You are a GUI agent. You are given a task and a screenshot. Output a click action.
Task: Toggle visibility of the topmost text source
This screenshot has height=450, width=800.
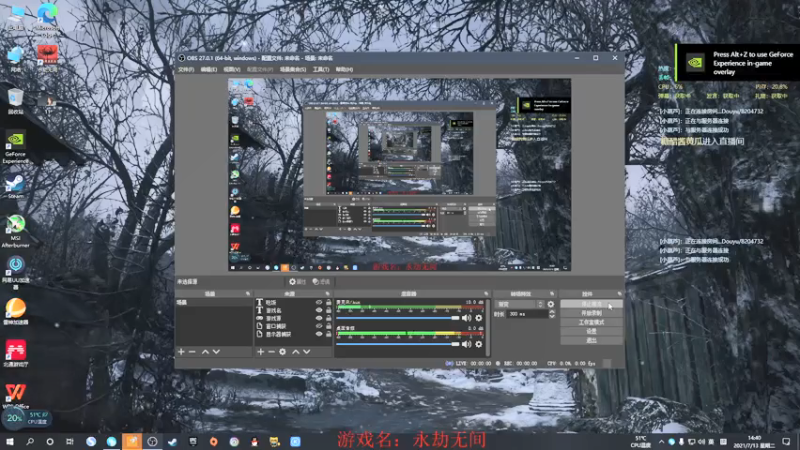pyautogui.click(x=319, y=303)
